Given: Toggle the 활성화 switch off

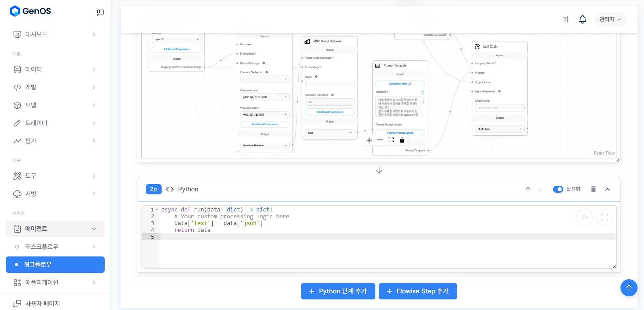Looking at the screenshot, I should point(558,189).
